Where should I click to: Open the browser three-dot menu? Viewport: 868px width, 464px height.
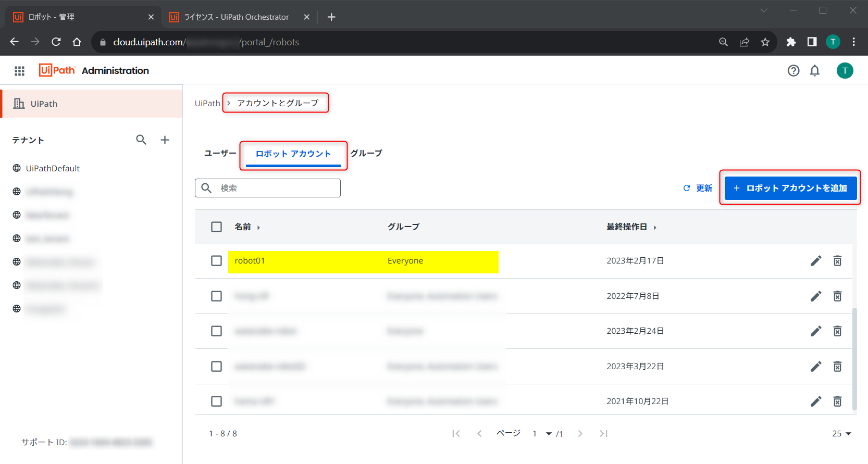tap(853, 42)
